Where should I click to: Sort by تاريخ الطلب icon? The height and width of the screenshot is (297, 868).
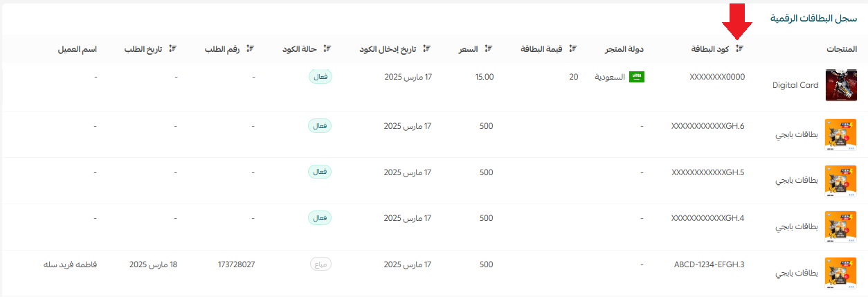[x=173, y=48]
